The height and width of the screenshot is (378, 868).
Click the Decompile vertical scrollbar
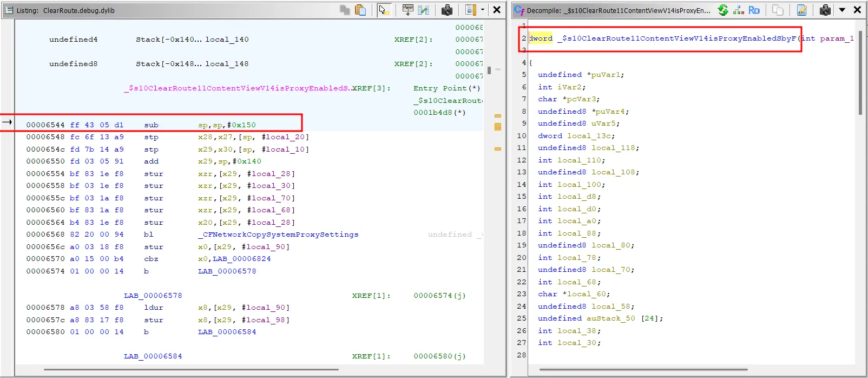pyautogui.click(x=860, y=73)
